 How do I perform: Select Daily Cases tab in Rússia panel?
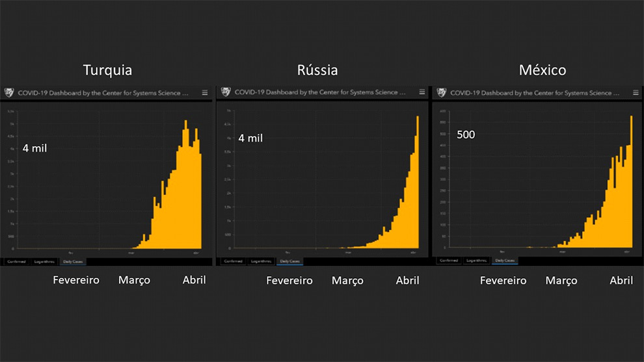pyautogui.click(x=289, y=261)
